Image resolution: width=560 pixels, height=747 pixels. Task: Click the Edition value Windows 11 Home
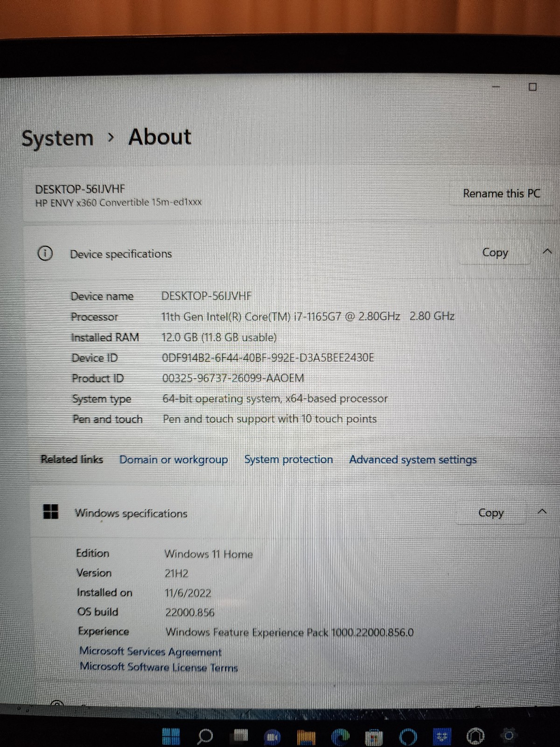209,554
